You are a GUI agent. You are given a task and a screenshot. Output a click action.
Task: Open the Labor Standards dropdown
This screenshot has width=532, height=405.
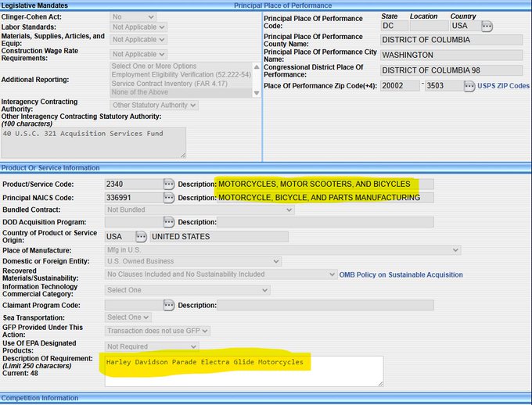pyautogui.click(x=138, y=27)
